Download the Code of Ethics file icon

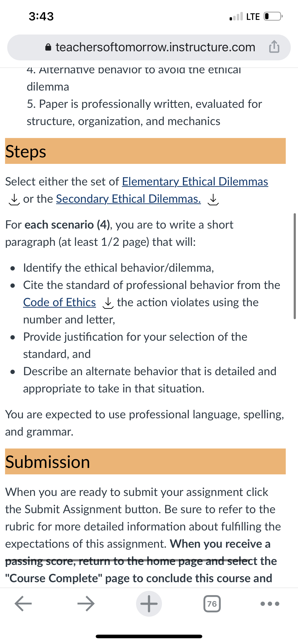click(x=108, y=303)
